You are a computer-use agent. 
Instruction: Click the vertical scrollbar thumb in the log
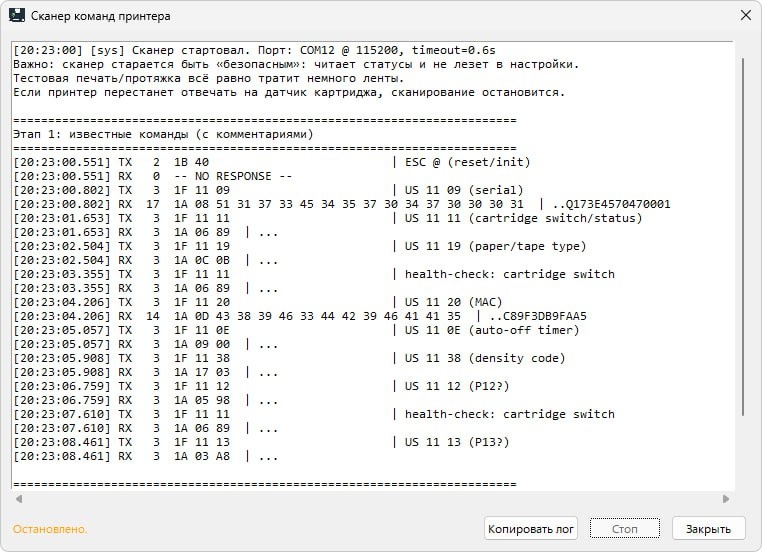[x=743, y=237]
